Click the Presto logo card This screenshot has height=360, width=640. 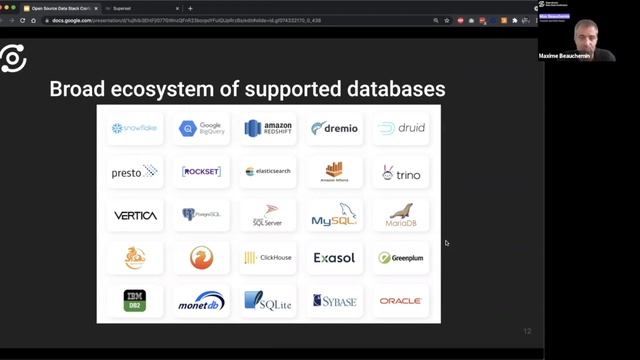135,172
